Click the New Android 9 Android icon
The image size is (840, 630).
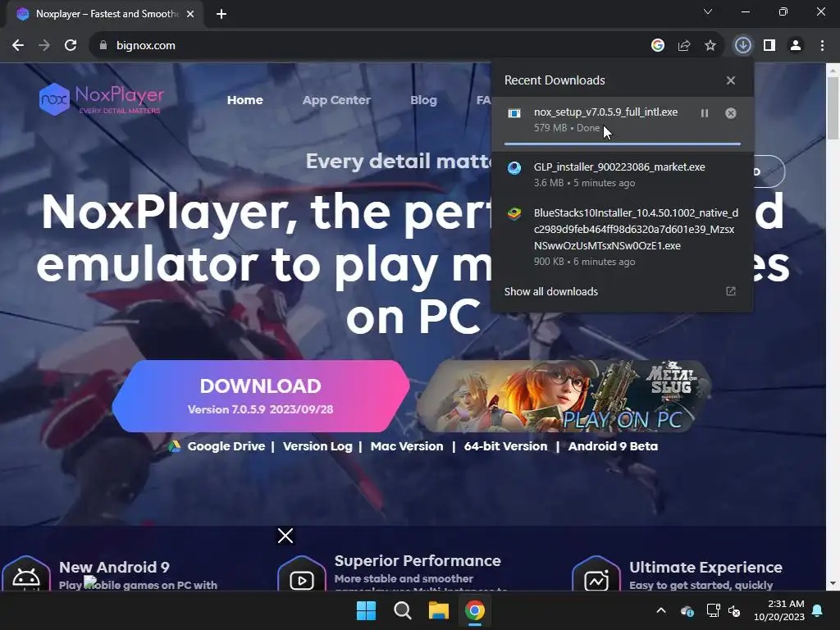[x=26, y=577]
